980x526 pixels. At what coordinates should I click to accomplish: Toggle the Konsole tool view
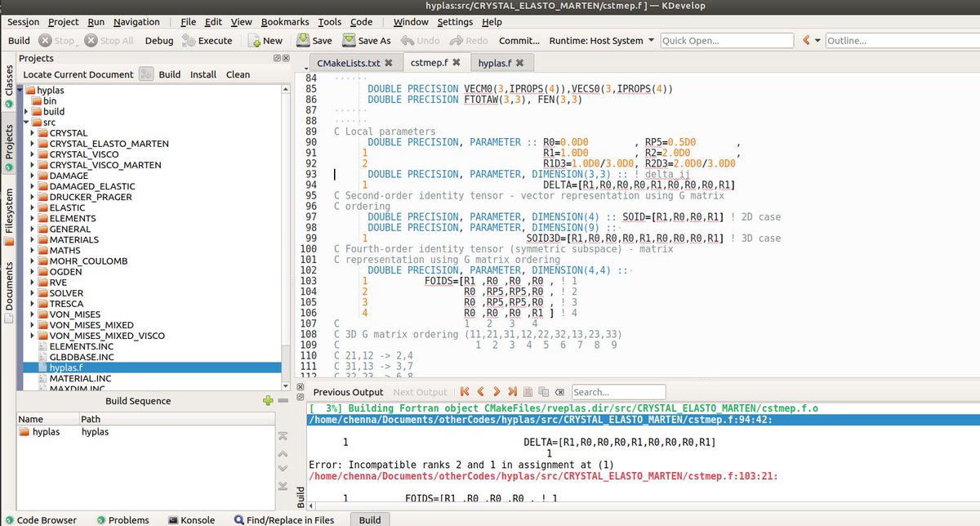click(x=193, y=519)
